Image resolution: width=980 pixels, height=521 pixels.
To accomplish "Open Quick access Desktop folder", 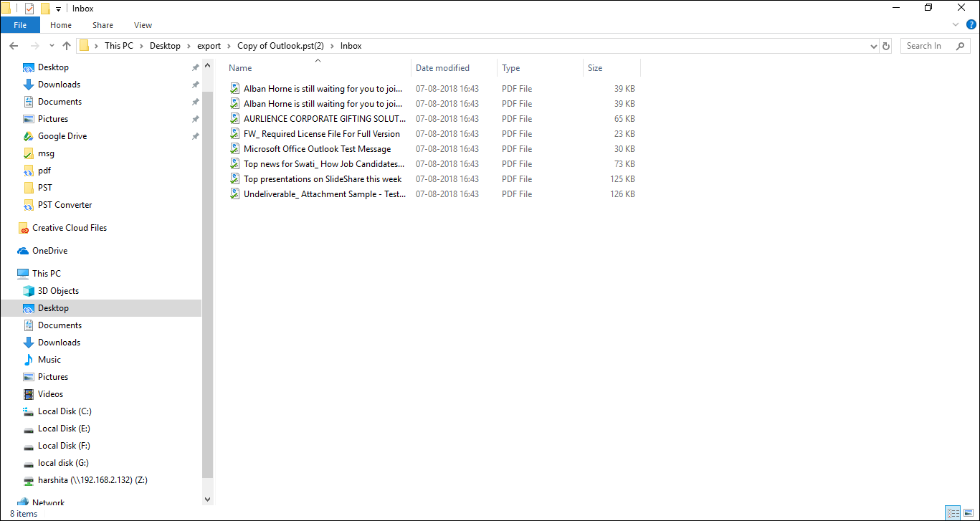I will click(53, 67).
